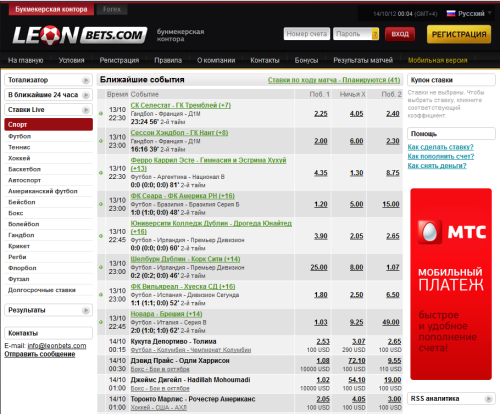Image resolution: width=500 pixels, height=414 pixels.
Task: Click draw odds 6.00 for Сессон Хэндбол match
Action: coord(356,141)
